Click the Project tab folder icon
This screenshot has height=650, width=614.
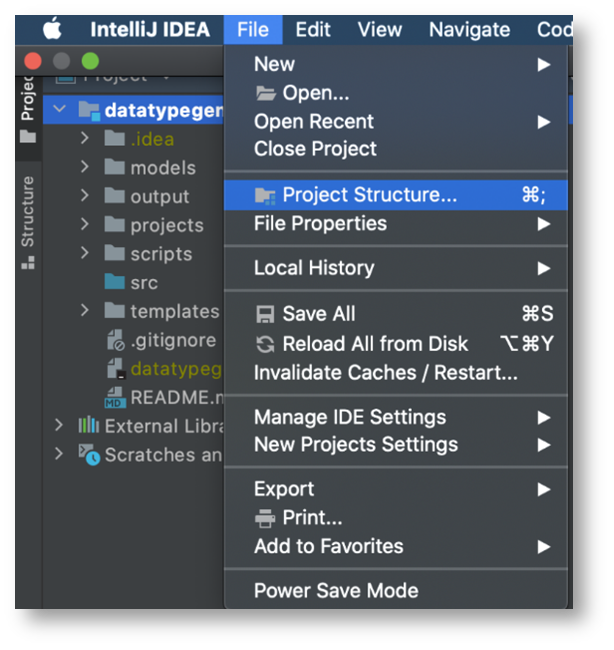28,137
